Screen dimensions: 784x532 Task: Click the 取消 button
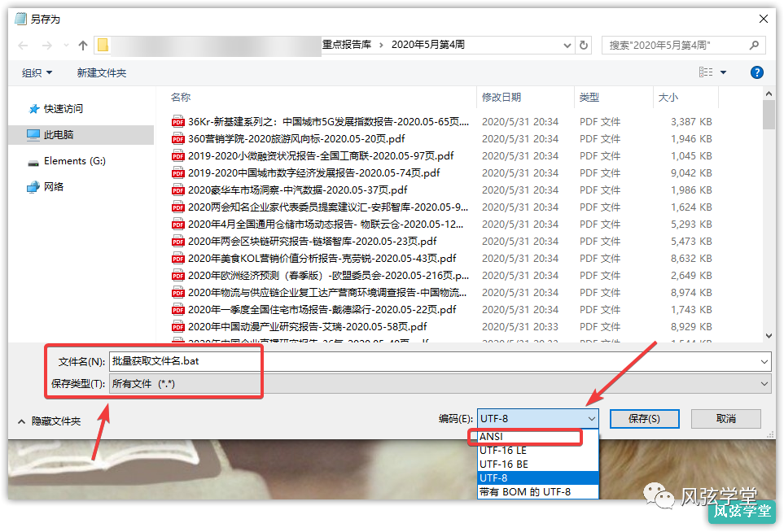(x=726, y=419)
